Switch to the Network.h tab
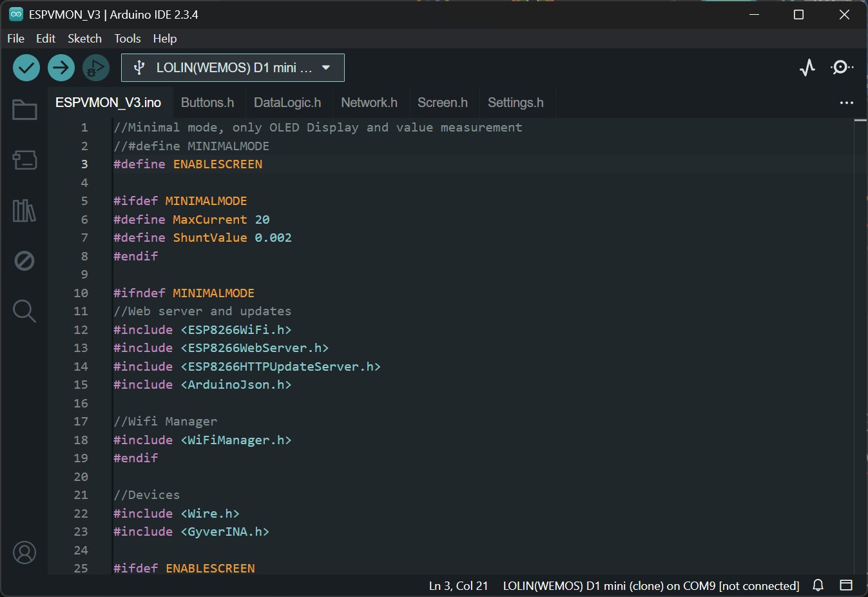Screen dimensions: 868x597 point(369,103)
